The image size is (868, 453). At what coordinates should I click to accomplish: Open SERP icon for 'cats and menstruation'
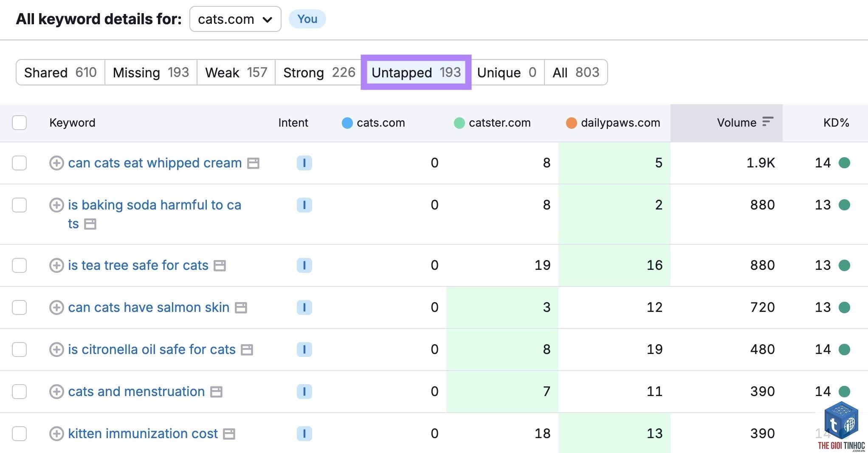216,392
